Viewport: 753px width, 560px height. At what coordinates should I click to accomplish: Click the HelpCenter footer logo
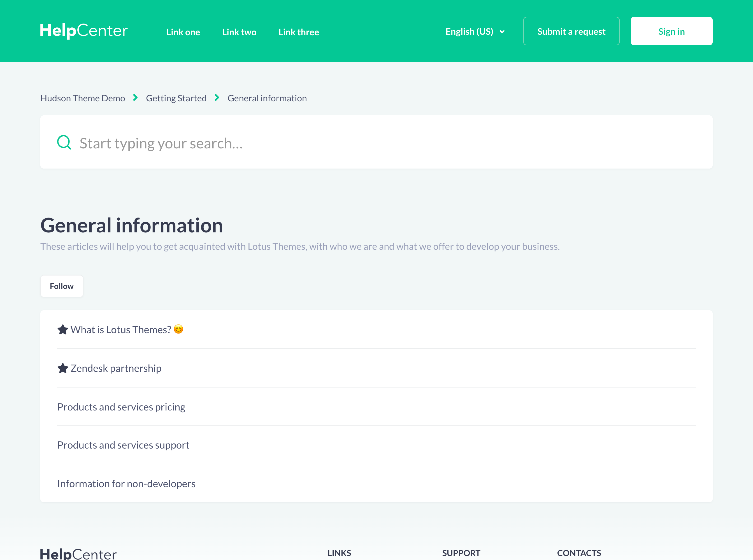click(78, 554)
